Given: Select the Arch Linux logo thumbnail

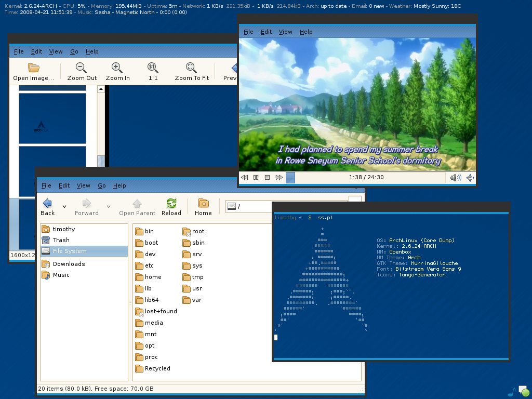Looking at the screenshot, I should point(52,118).
